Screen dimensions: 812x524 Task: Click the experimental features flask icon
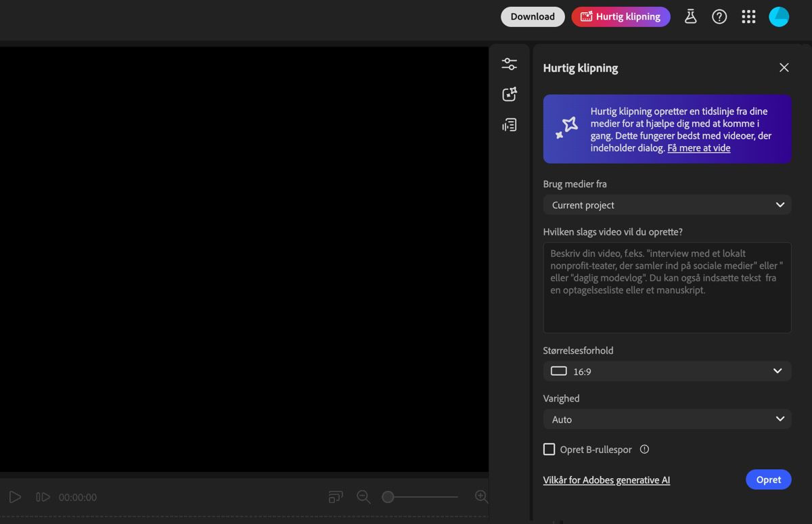(x=690, y=16)
